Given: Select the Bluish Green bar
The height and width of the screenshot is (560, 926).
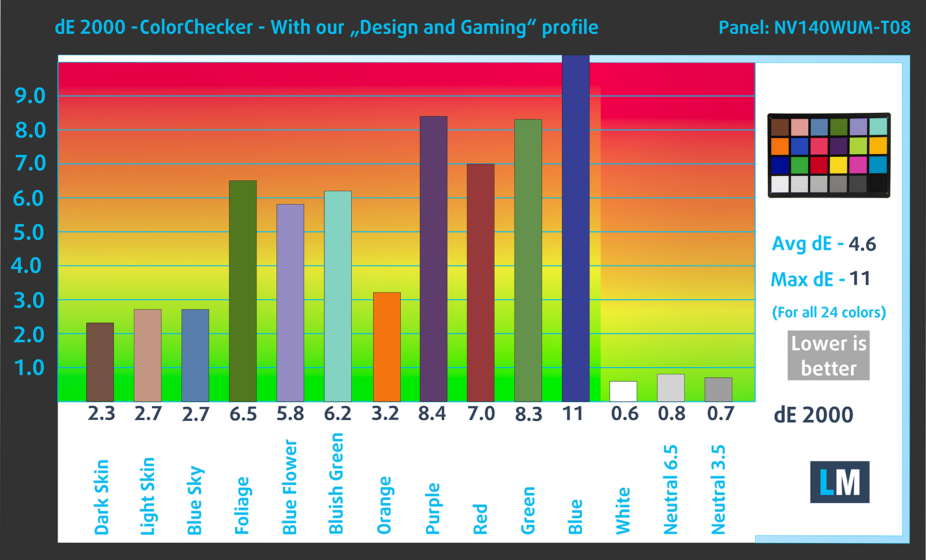Looking at the screenshot, I should [338, 296].
